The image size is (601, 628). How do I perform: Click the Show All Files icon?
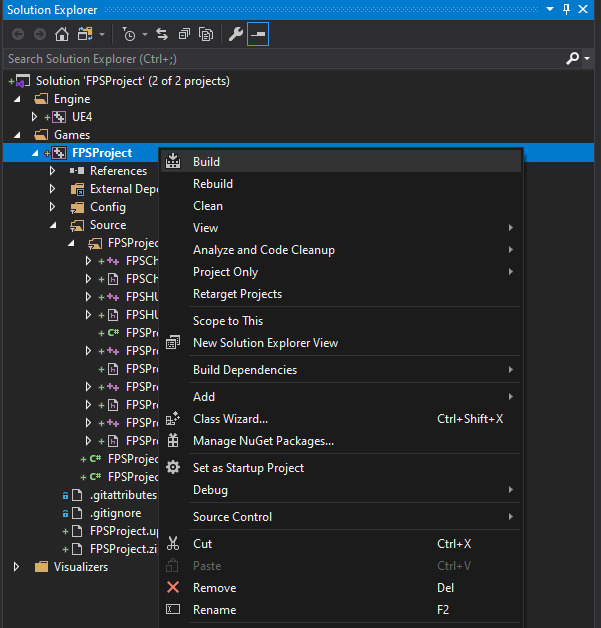pos(206,34)
